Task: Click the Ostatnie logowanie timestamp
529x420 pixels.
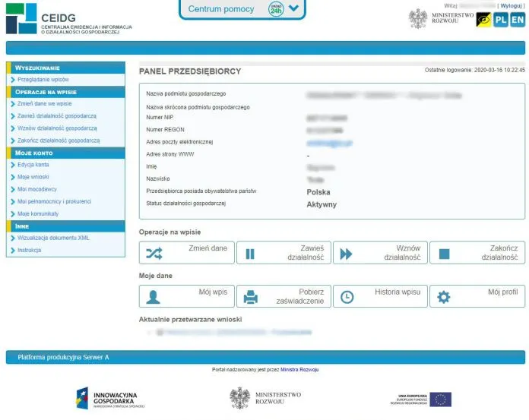Action: click(x=475, y=70)
